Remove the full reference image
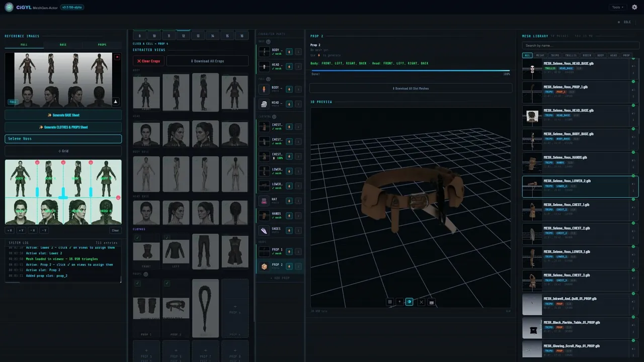644x362 pixels. (117, 57)
